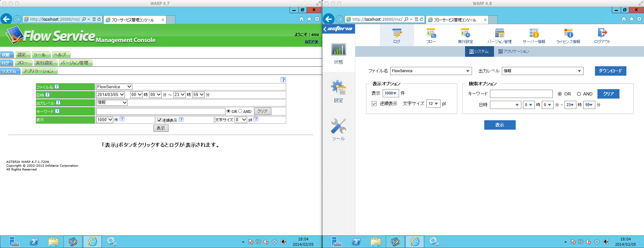Open Server Manager on WARP 4.8 taskbar
Viewport: 644px width, 248px height.
pyautogui.click(x=336, y=242)
